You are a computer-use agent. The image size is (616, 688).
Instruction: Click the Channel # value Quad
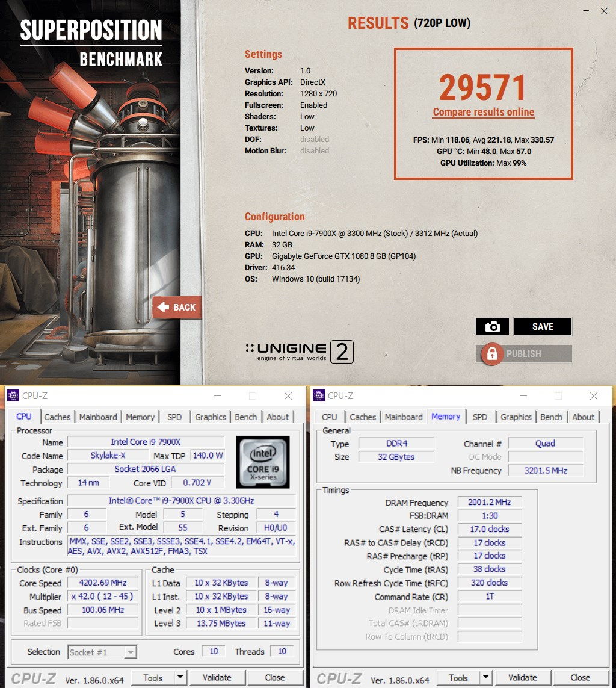point(546,444)
